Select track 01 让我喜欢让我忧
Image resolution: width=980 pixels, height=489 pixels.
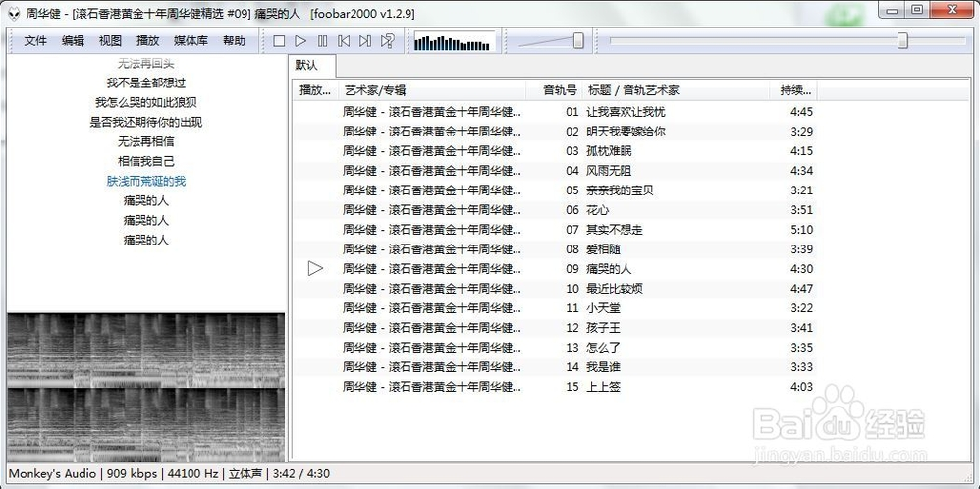tap(555, 112)
